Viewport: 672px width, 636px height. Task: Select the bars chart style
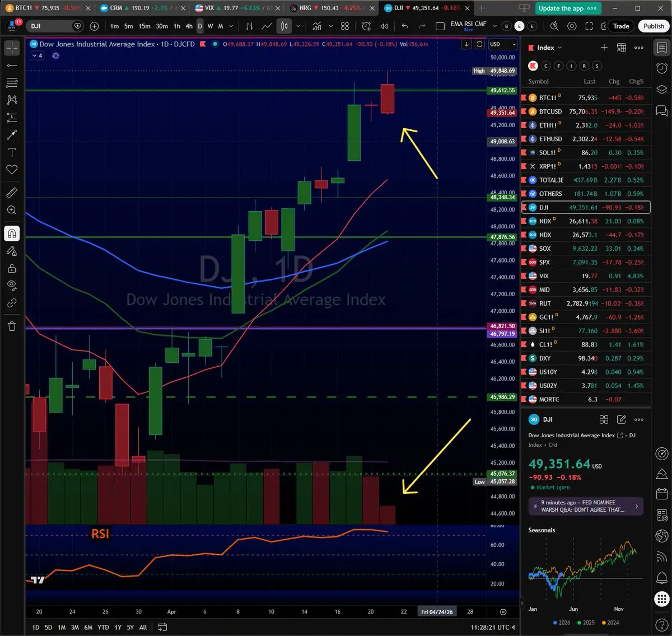coord(250,26)
